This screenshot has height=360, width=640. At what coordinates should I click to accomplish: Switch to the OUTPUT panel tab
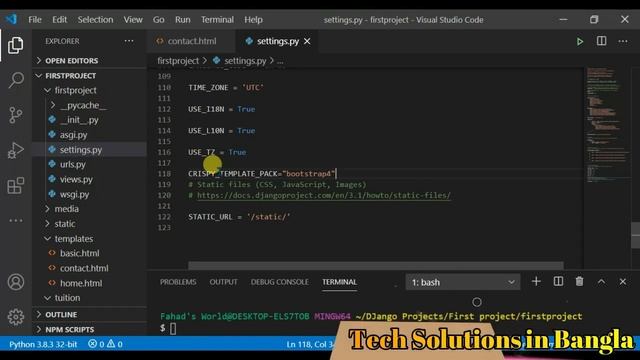(x=223, y=282)
